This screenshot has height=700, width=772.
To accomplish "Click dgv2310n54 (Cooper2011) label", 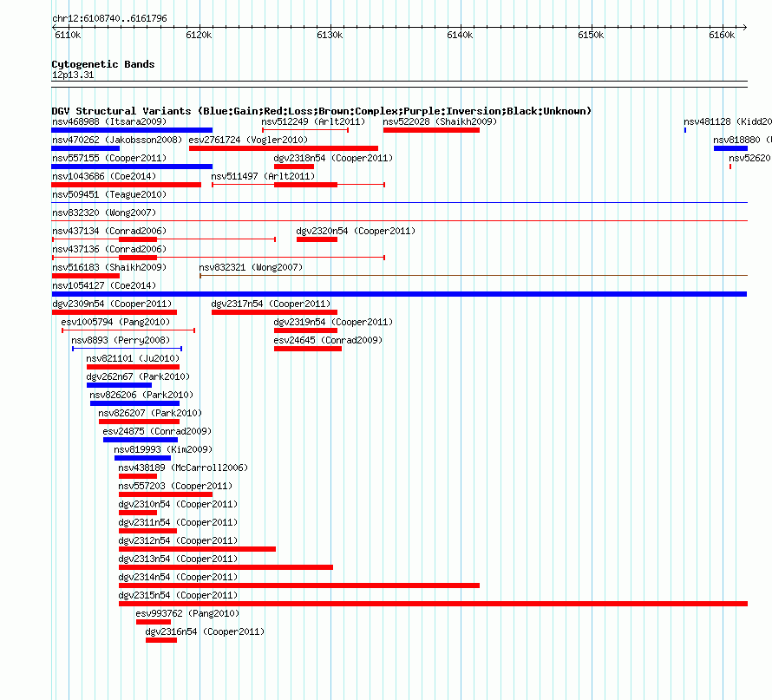I will click(x=178, y=504).
